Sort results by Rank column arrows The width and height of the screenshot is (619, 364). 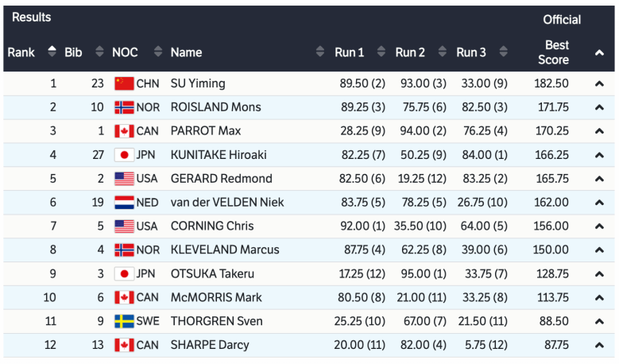tap(52, 52)
